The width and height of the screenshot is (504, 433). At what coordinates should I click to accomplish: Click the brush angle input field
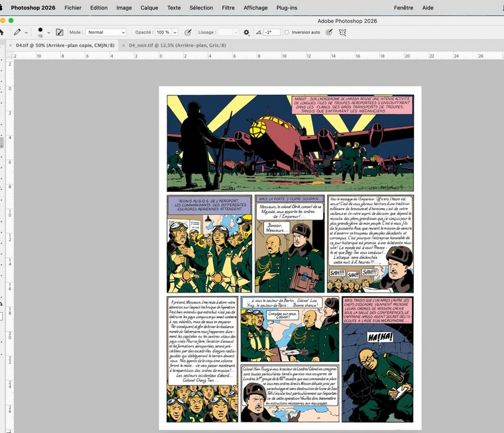point(271,32)
